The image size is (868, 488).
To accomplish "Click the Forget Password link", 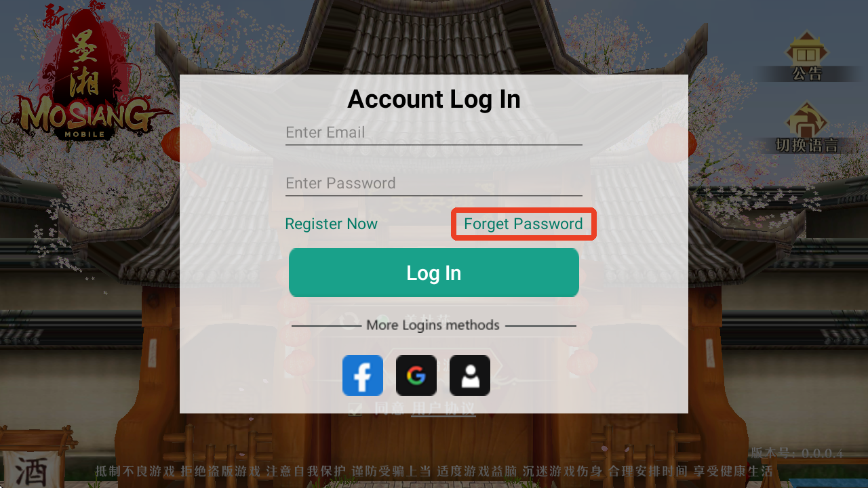I will 524,224.
